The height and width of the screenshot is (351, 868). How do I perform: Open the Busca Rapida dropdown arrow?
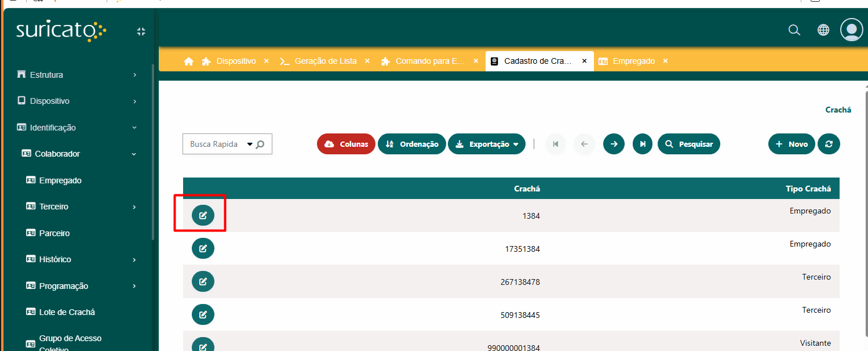click(250, 144)
